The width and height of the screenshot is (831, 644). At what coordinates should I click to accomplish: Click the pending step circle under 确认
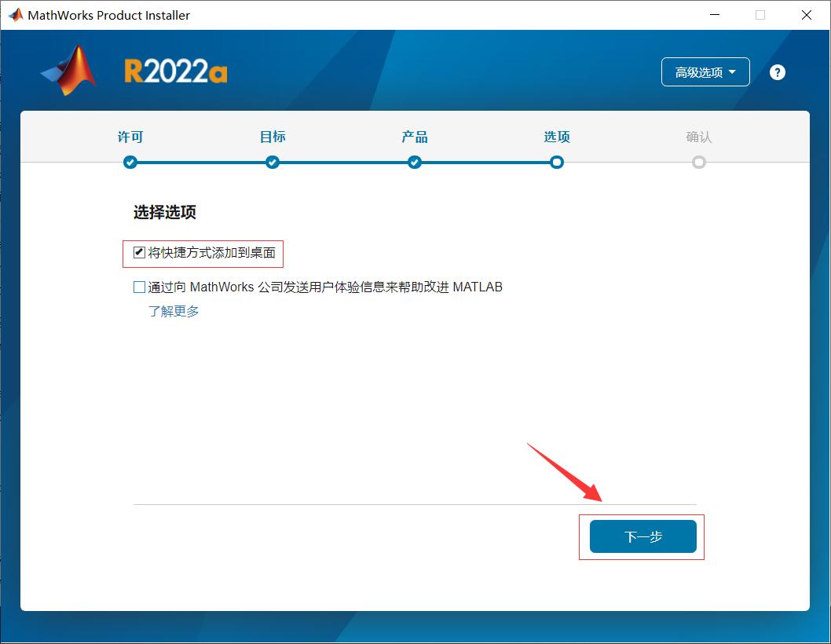[698, 162]
